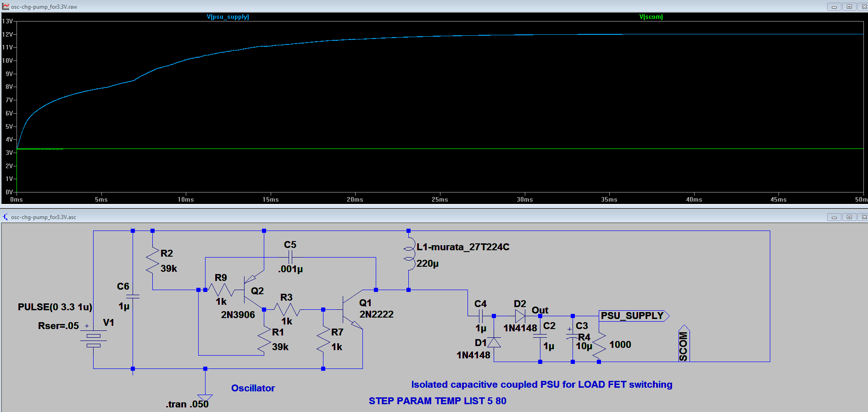Restore the schematic .asc window
Viewport: 868px width, 412px height.
pyautogui.click(x=849, y=217)
